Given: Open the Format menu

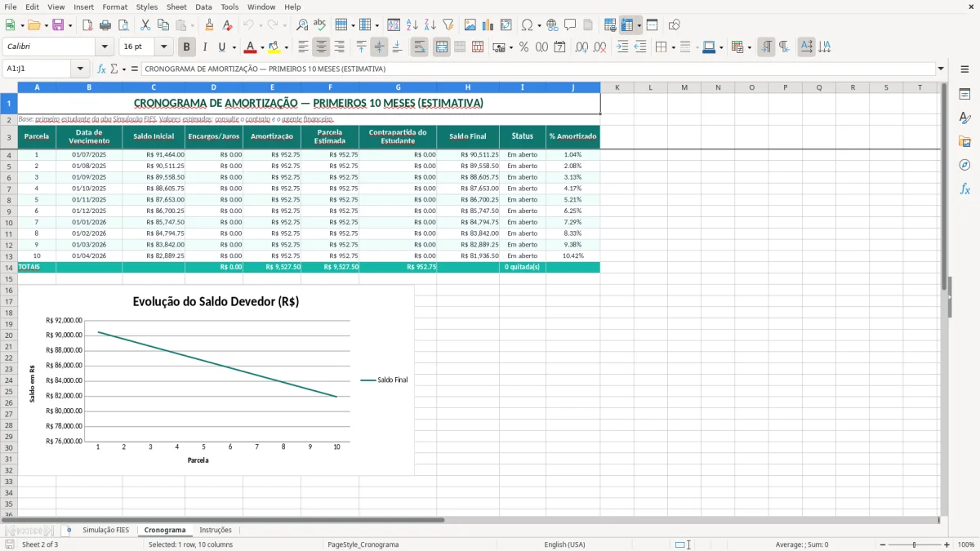Looking at the screenshot, I should (115, 7).
